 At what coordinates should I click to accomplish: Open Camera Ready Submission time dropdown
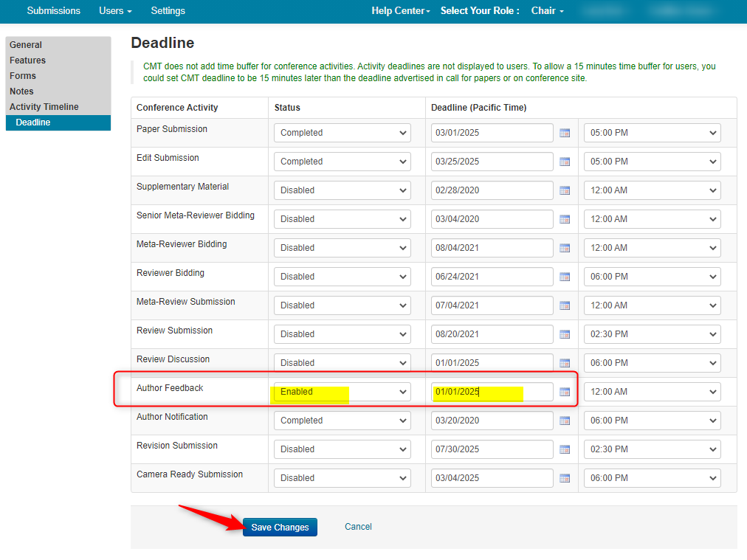click(x=653, y=478)
